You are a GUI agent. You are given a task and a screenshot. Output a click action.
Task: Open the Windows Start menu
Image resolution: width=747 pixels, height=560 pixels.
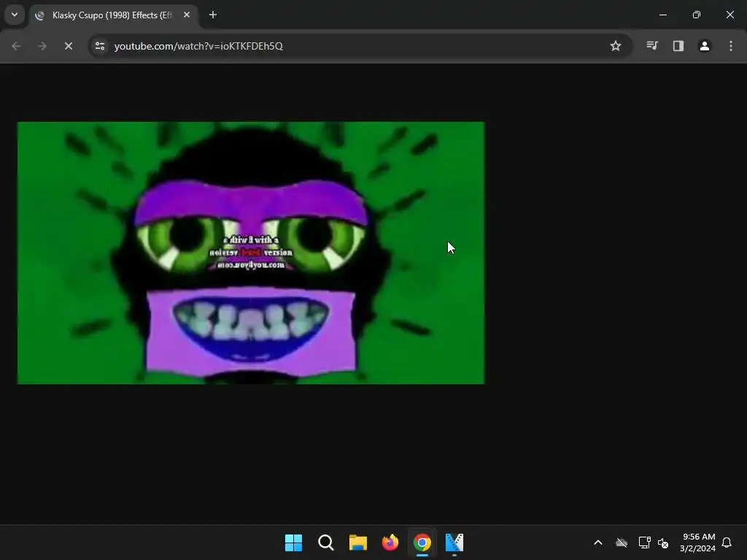(x=293, y=542)
